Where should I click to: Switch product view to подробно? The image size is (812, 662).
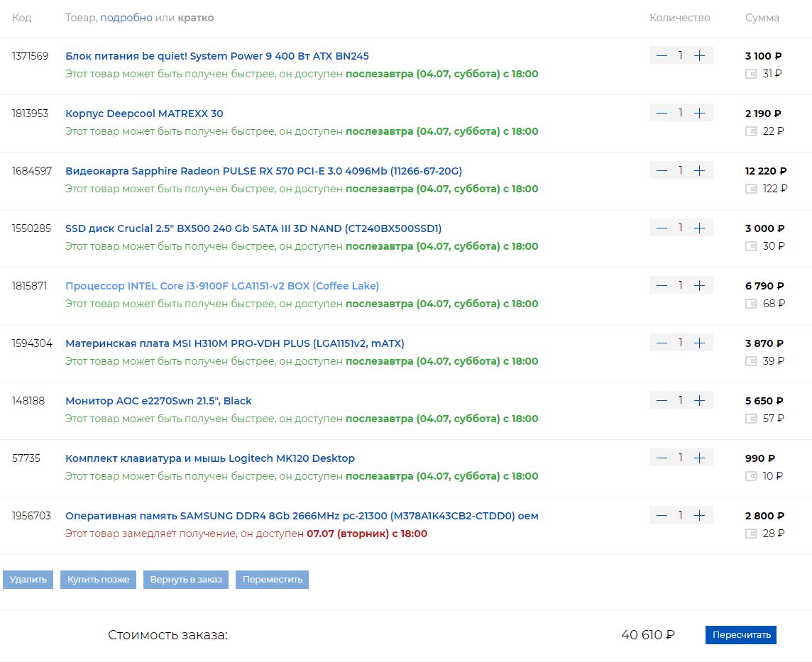pos(126,18)
